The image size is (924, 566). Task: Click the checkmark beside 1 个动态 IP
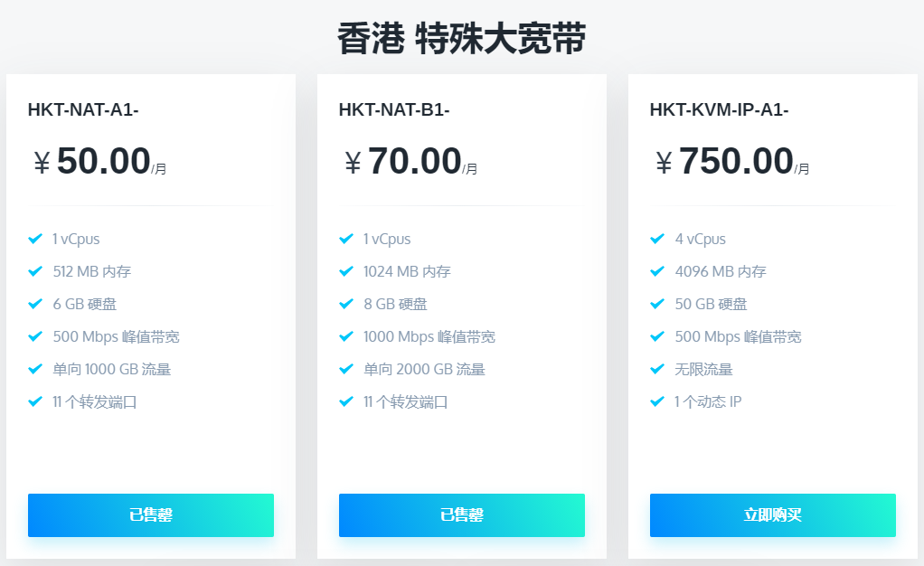[657, 401]
